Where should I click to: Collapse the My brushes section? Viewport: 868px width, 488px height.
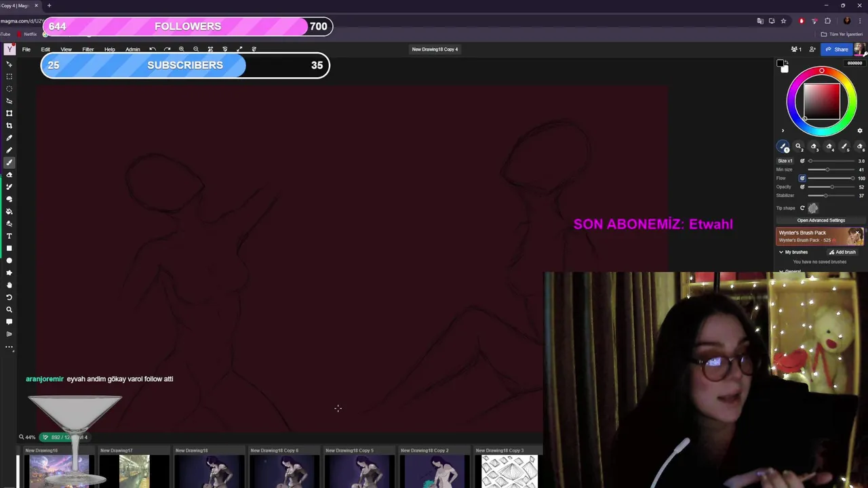(781, 252)
